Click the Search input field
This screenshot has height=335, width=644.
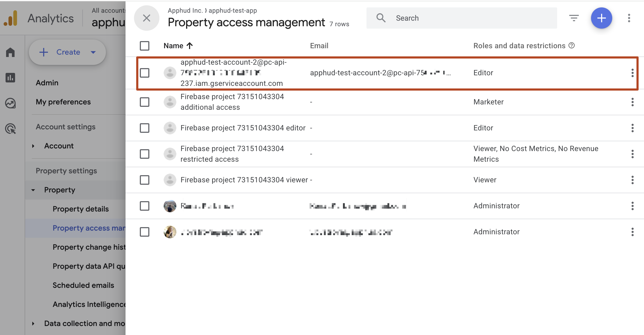462,18
